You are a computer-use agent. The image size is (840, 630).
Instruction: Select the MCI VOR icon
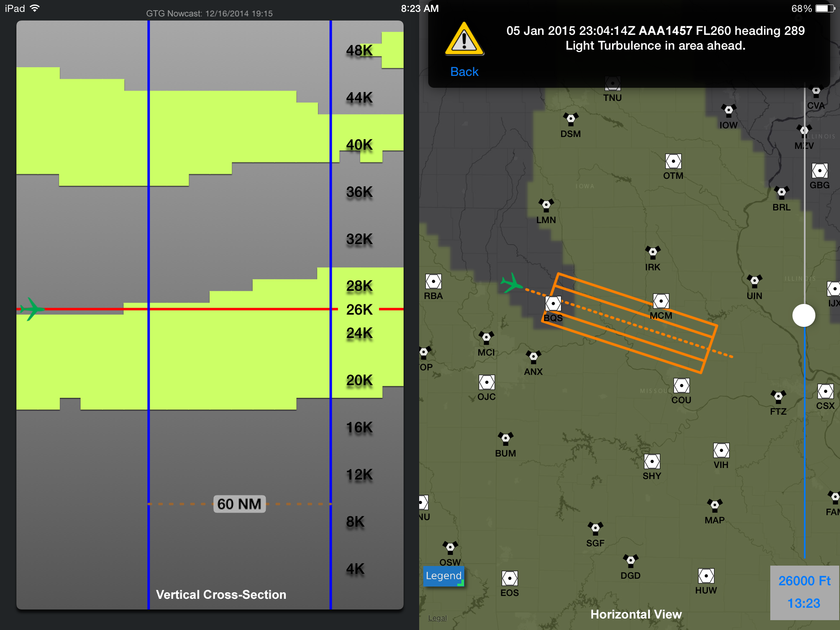coord(486,338)
